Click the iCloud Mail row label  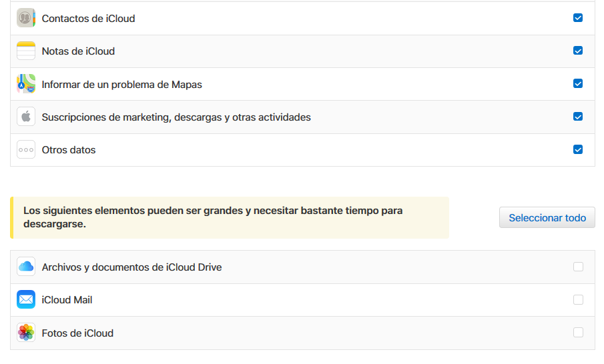[x=67, y=300]
